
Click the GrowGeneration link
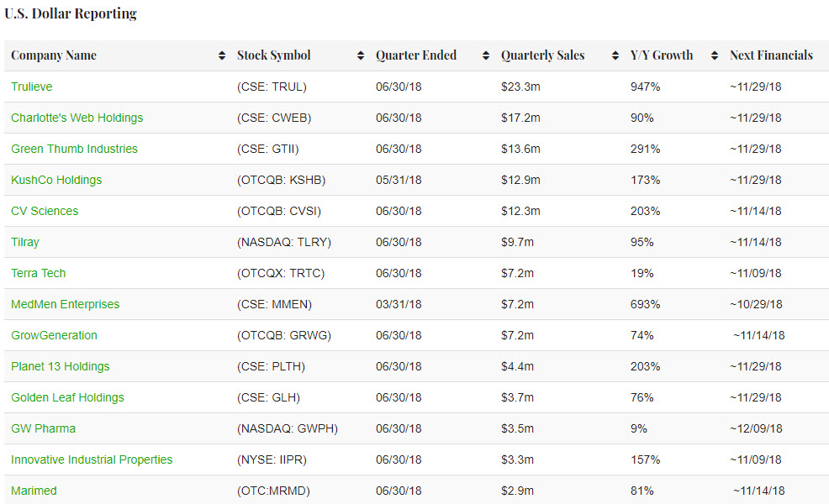[54, 335]
